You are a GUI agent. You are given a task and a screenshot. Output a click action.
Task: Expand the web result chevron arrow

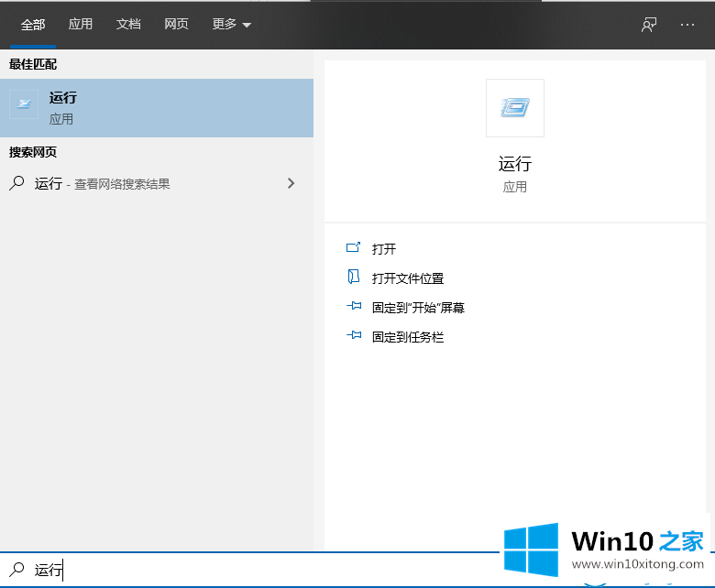coord(291,183)
